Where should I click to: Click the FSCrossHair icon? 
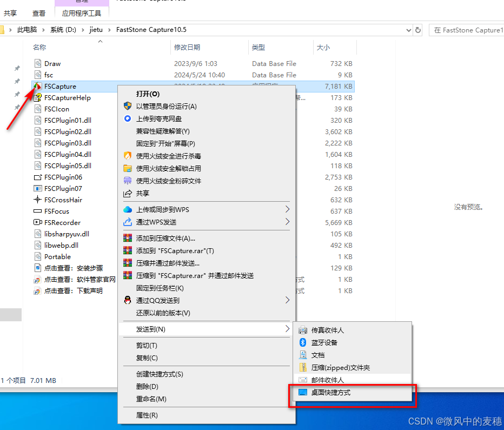point(38,200)
